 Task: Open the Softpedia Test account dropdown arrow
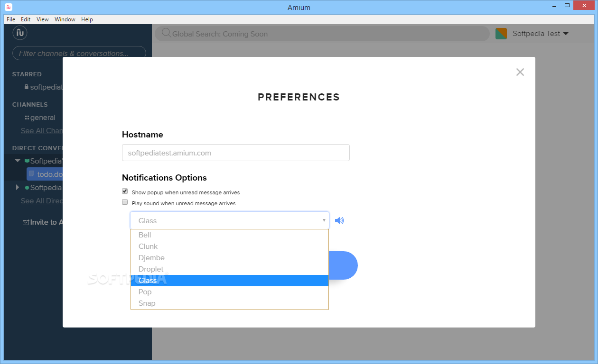click(x=566, y=34)
